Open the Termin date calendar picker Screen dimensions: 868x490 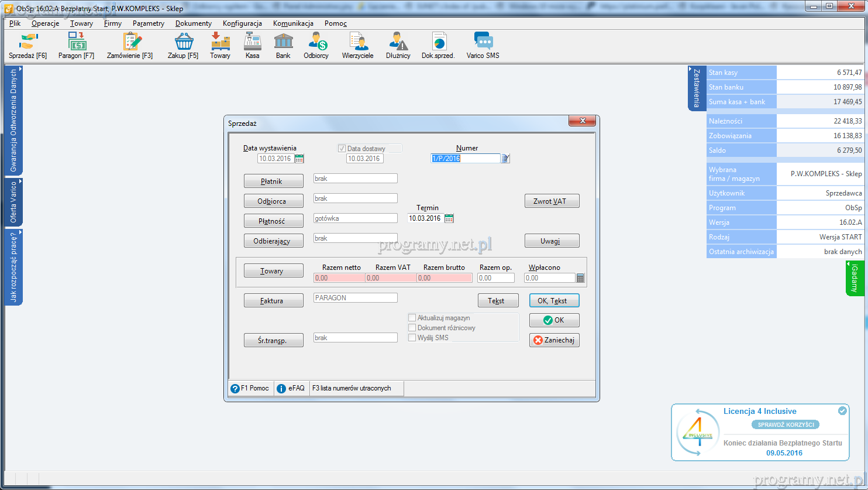click(449, 218)
